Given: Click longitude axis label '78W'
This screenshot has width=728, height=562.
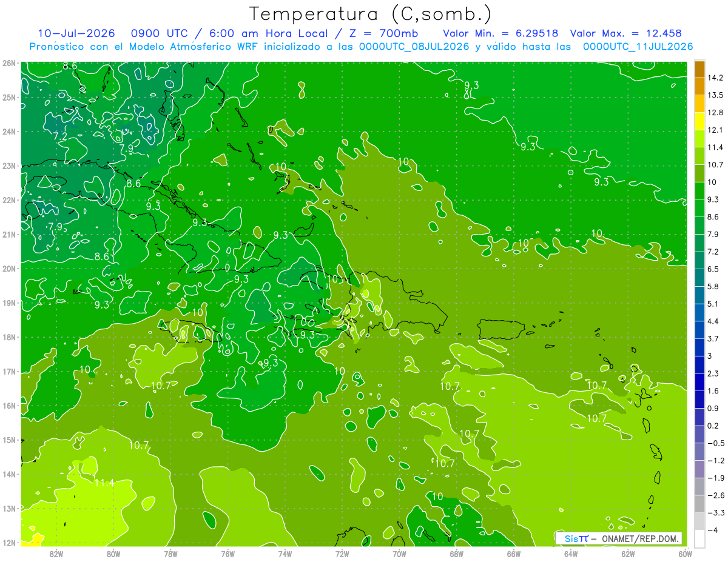Looking at the screenshot, I should pyautogui.click(x=170, y=554).
